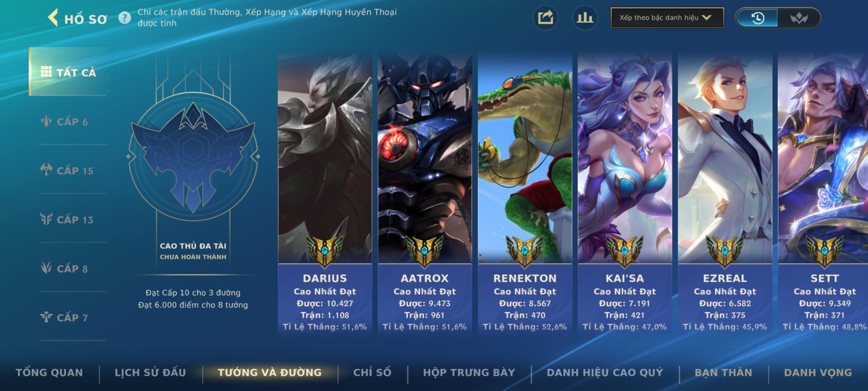This screenshot has height=391, width=868.
Task: Open the question mark help icon
Action: (125, 17)
